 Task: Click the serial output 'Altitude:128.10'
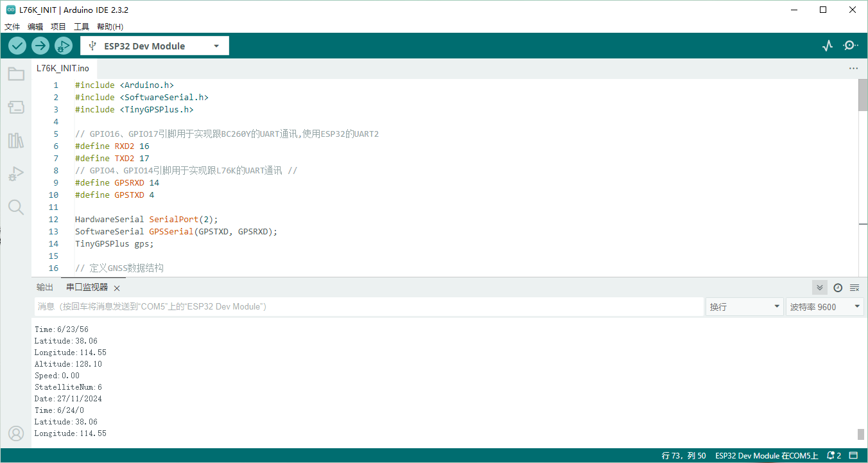tap(68, 364)
